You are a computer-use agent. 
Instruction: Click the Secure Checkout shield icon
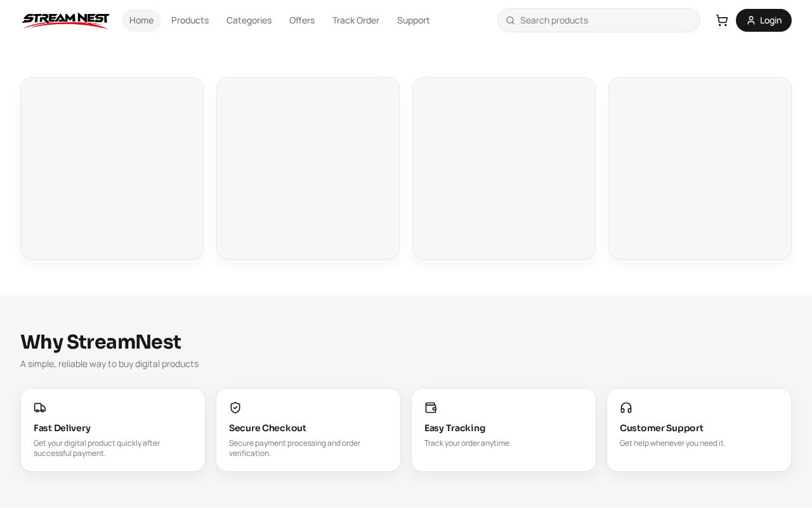coord(235,408)
